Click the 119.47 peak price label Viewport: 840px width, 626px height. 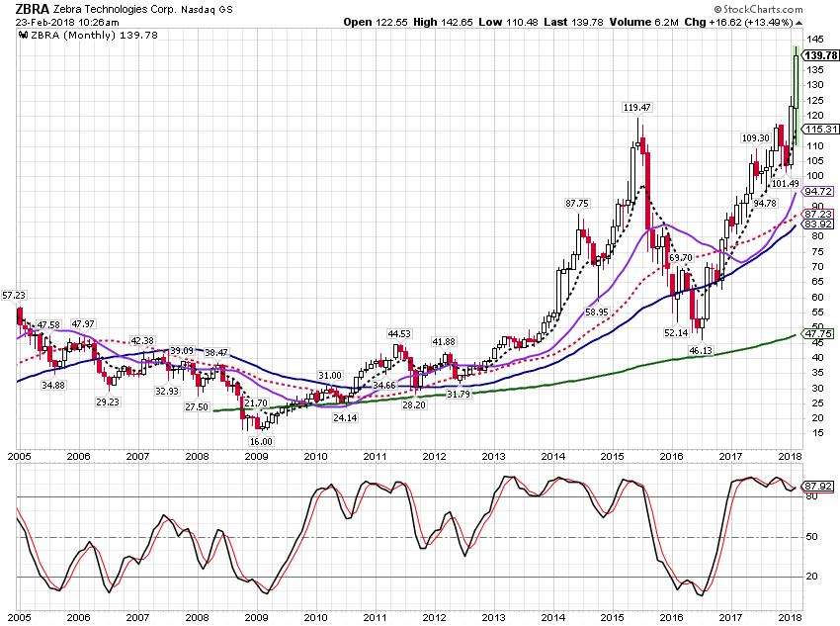click(x=637, y=107)
